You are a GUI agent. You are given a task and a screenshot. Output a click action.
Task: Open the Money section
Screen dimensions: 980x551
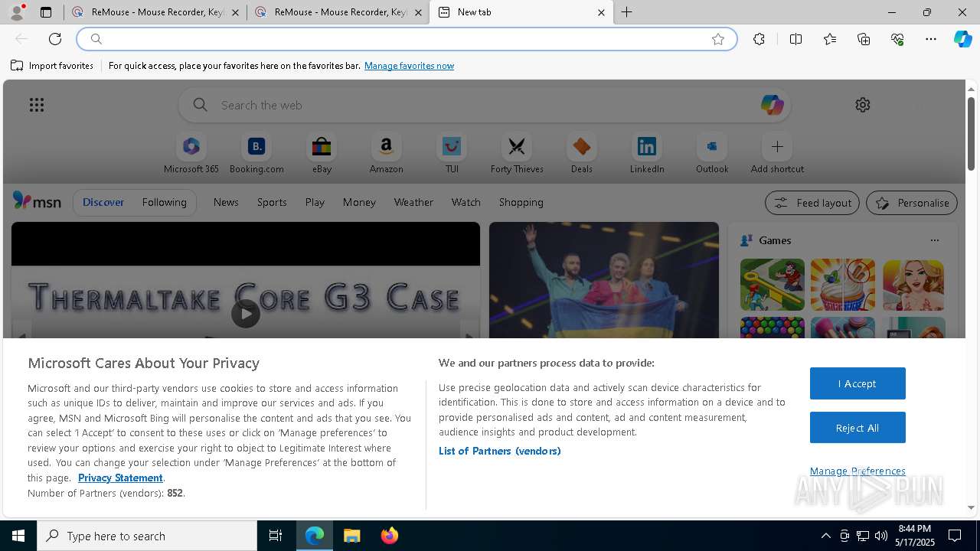pos(359,202)
